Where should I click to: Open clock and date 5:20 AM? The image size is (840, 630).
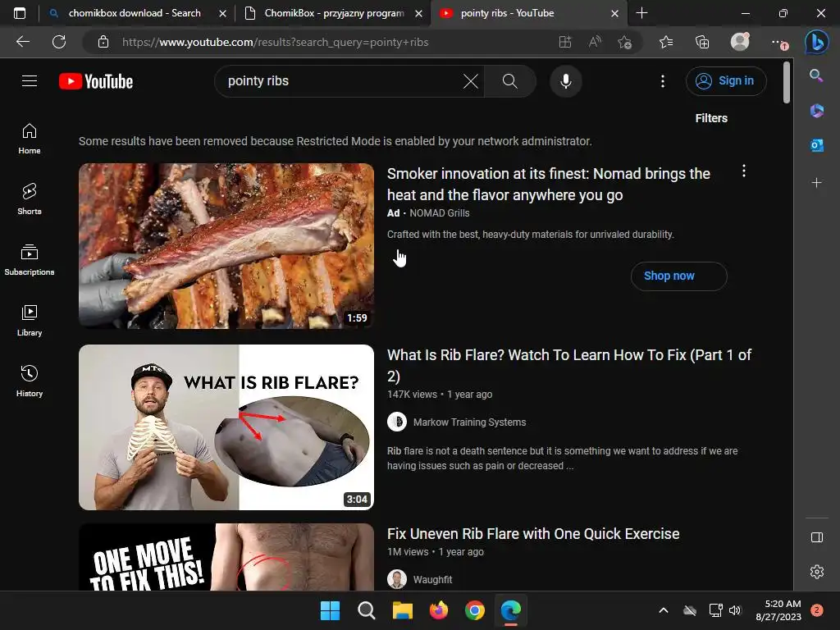[x=778, y=610]
